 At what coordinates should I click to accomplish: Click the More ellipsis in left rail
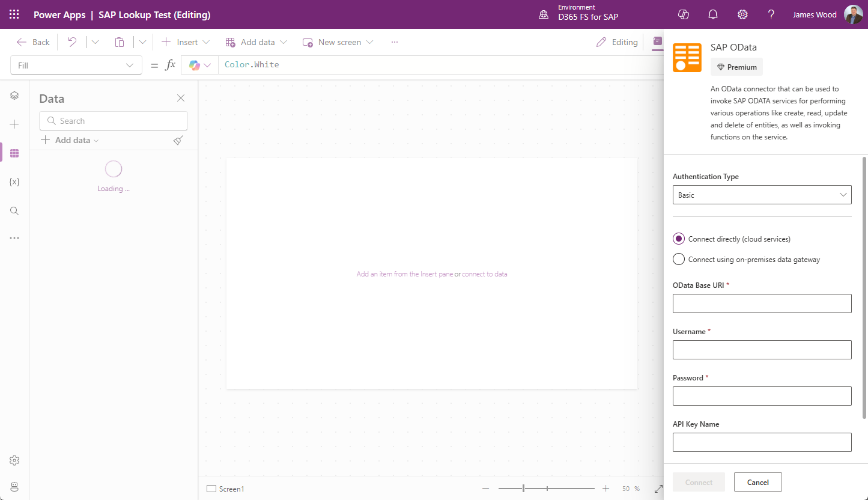click(x=14, y=238)
